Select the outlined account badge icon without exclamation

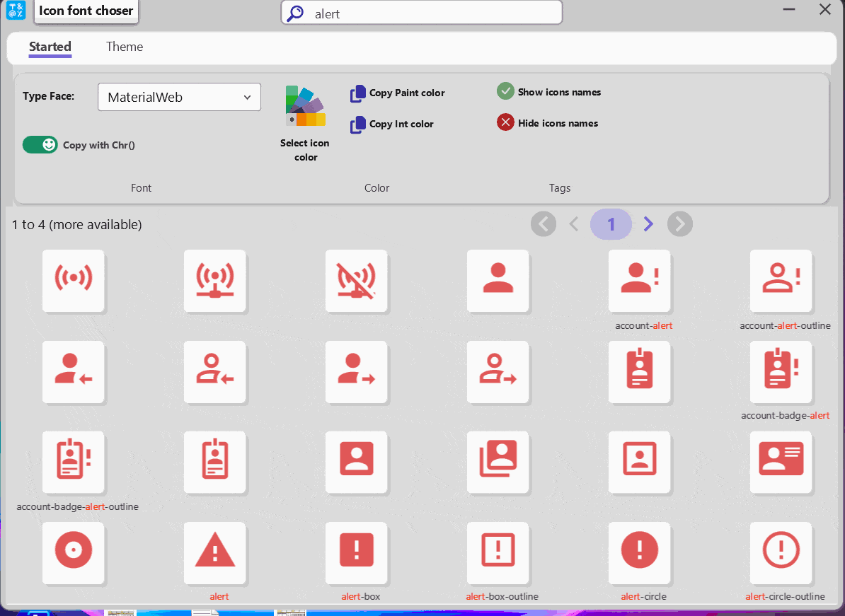[x=214, y=462]
